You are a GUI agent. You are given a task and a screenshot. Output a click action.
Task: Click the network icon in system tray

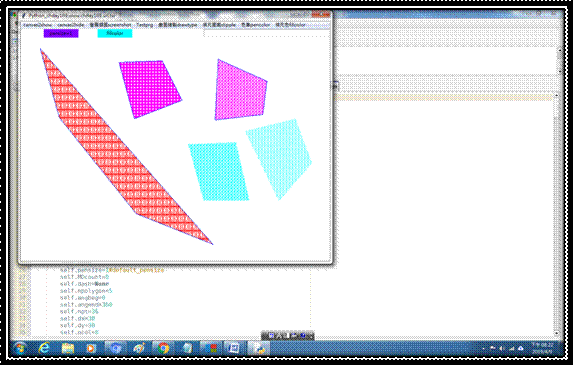[x=512, y=349]
